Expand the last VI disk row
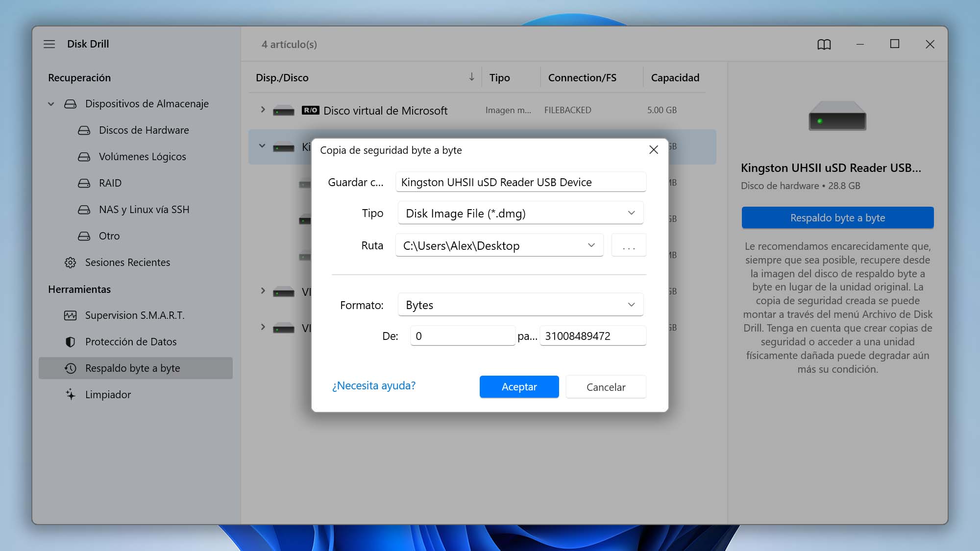 coord(263,327)
